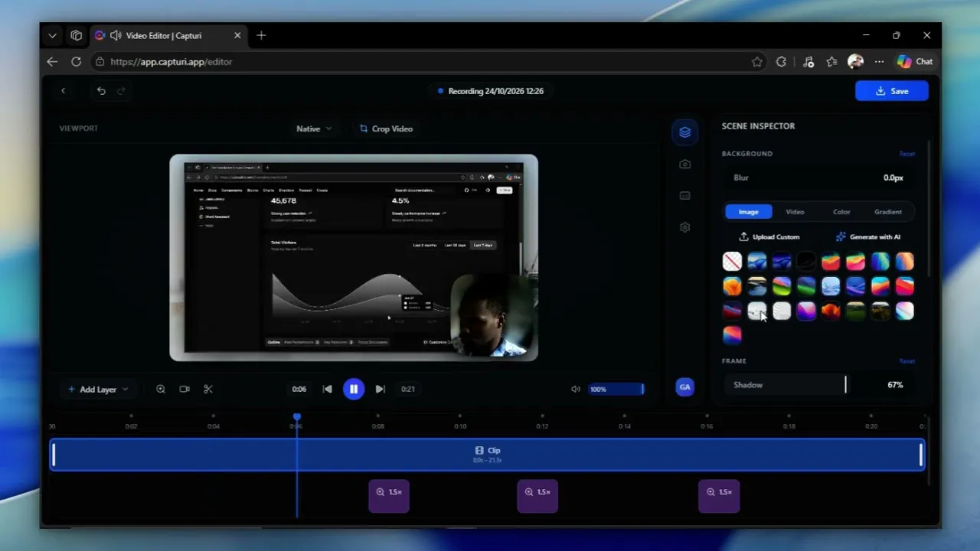The image size is (980, 551).
Task: Click the Crop Video button
Action: [387, 129]
